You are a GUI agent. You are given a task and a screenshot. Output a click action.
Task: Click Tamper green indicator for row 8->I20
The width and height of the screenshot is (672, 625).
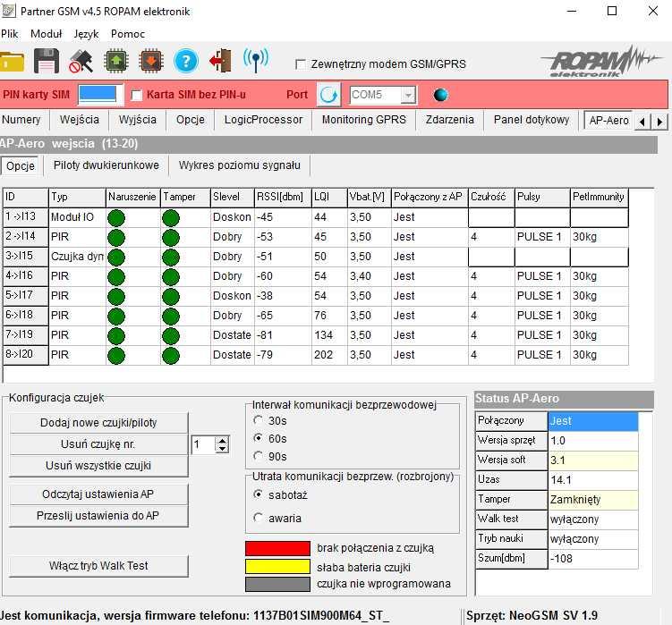pos(171,356)
